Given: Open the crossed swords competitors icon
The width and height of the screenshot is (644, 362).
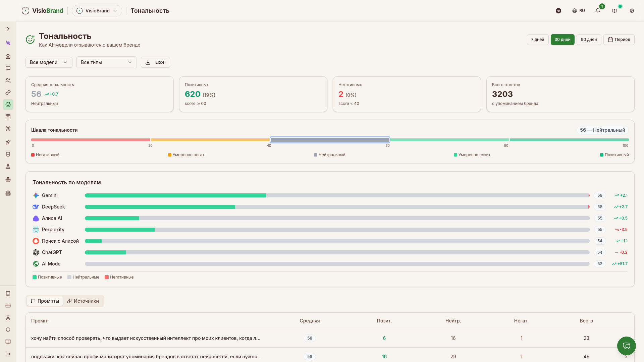Looking at the screenshot, I should click(x=8, y=129).
